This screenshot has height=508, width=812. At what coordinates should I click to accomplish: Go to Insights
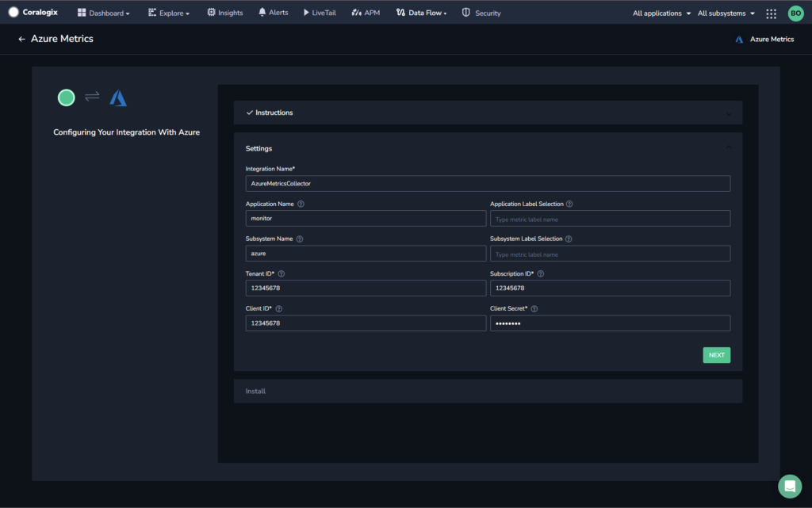point(224,13)
